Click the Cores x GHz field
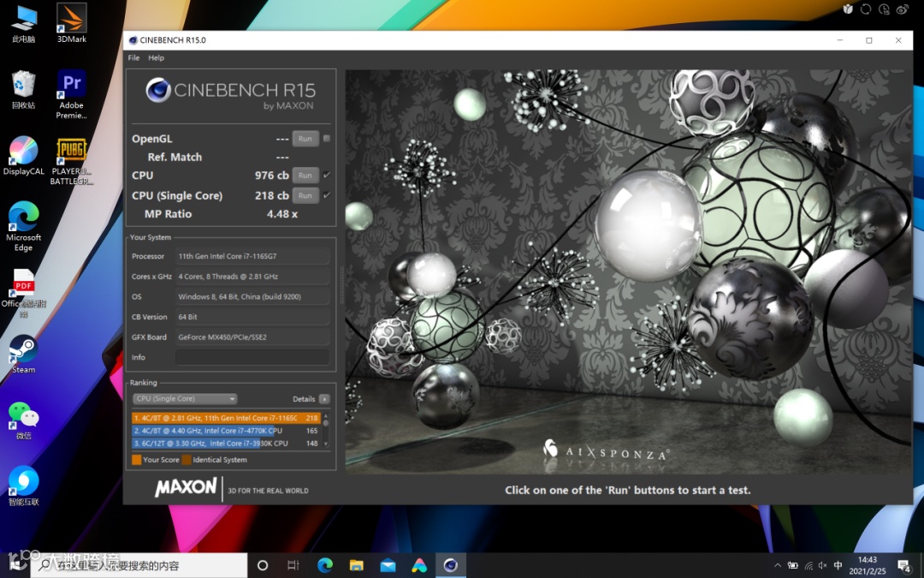 point(252,277)
